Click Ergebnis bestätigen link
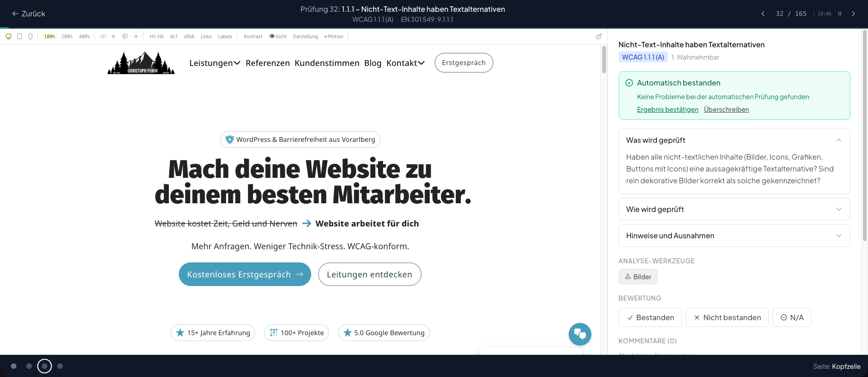This screenshot has height=377, width=868. [667, 110]
